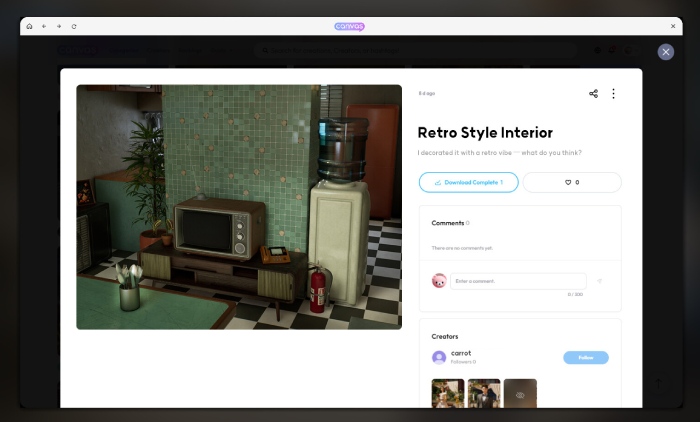Viewport: 700px width, 422px height.
Task: Click the home icon in the title bar
Action: [29, 26]
